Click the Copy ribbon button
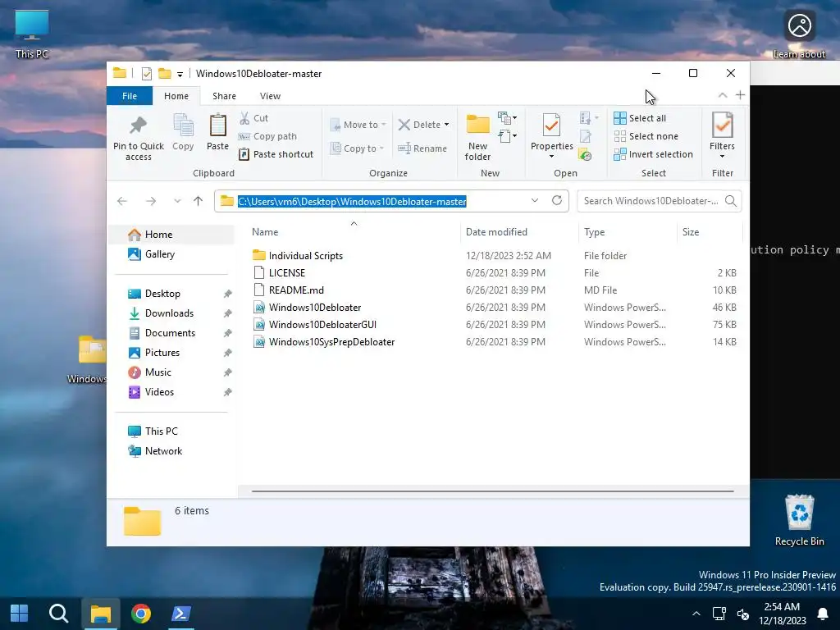Screen dimensions: 840x630 coord(183,132)
